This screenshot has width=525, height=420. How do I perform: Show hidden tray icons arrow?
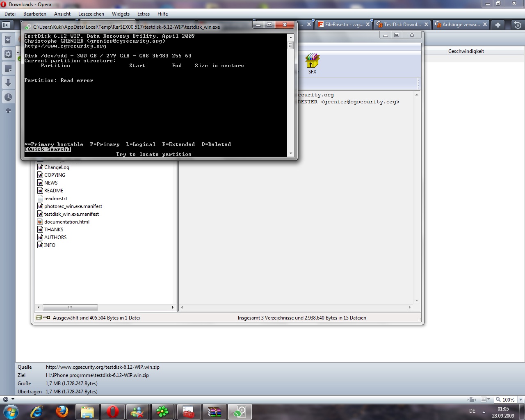tap(484, 412)
